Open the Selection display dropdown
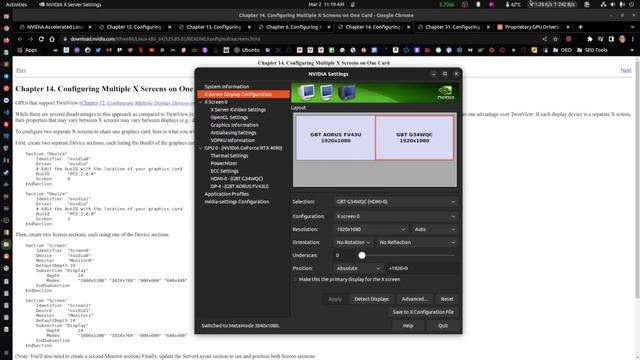Image resolution: width=640 pixels, height=360 pixels. pos(395,202)
